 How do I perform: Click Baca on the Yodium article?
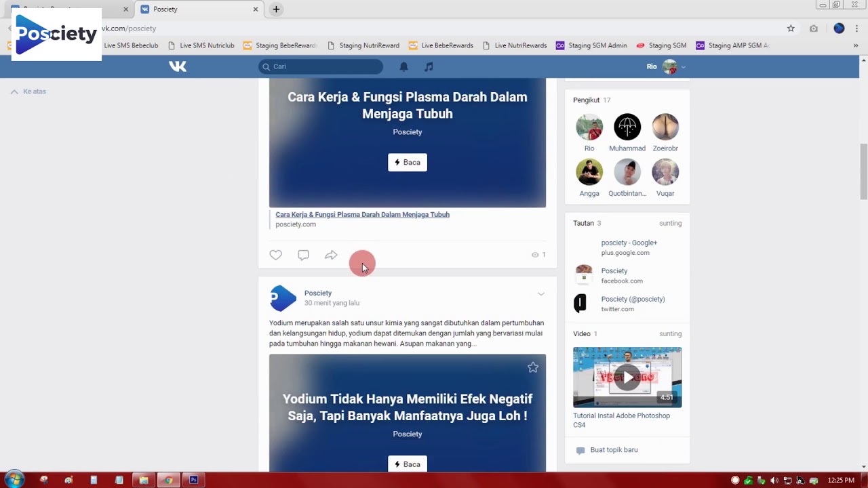click(408, 464)
